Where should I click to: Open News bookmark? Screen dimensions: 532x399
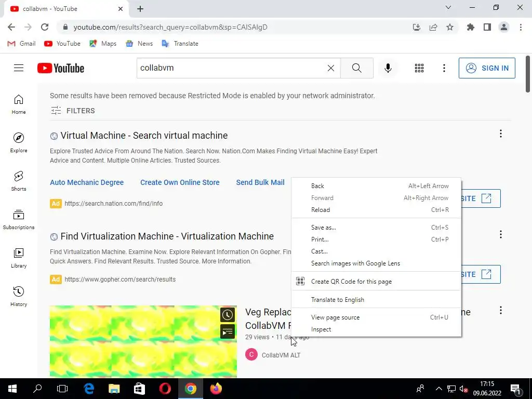pos(139,44)
